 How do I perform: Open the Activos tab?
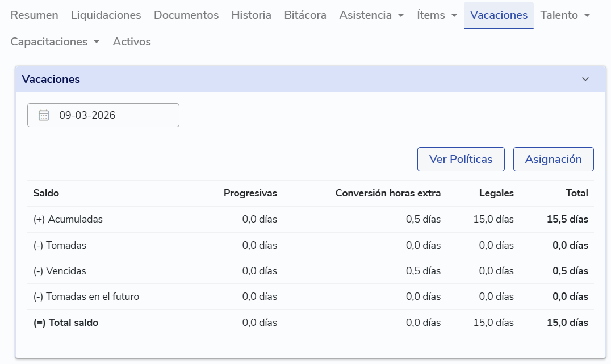[x=132, y=41]
